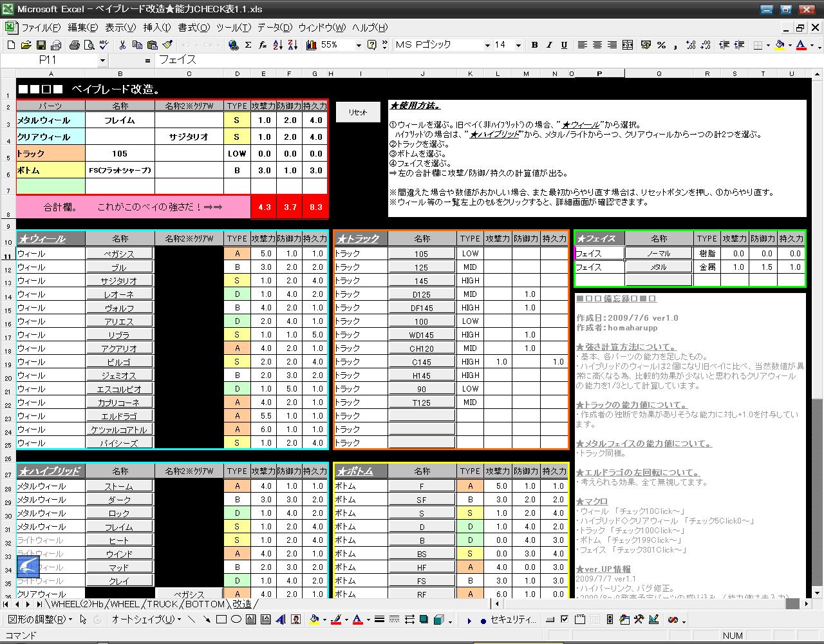The height and width of the screenshot is (644, 824).
Task: Apply the red font color
Action: pos(801,45)
